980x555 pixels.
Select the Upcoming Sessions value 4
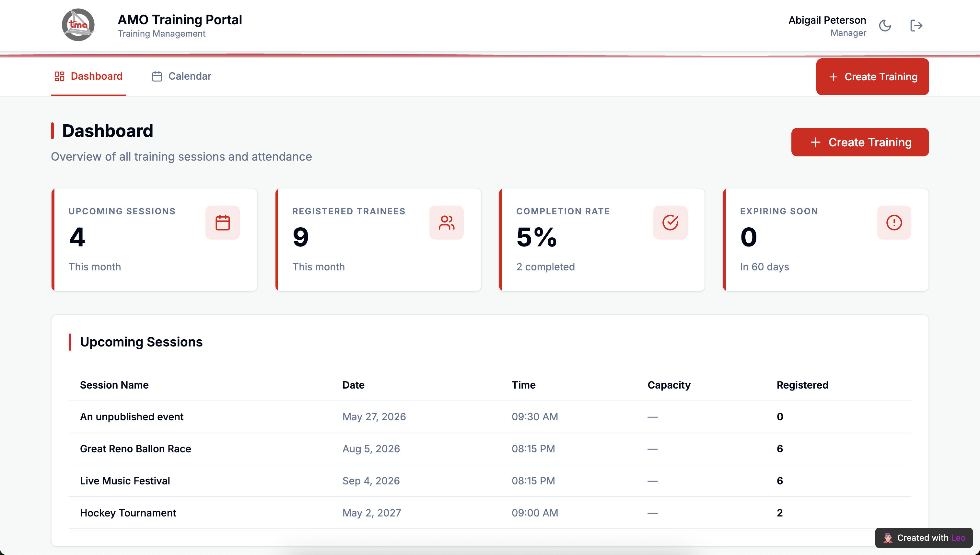click(77, 237)
